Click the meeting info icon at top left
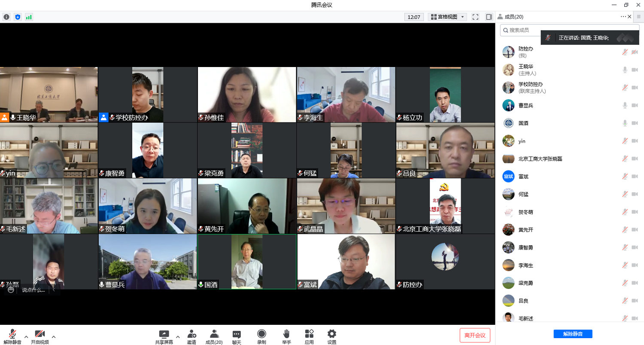This screenshot has width=644, height=345. click(x=6, y=17)
